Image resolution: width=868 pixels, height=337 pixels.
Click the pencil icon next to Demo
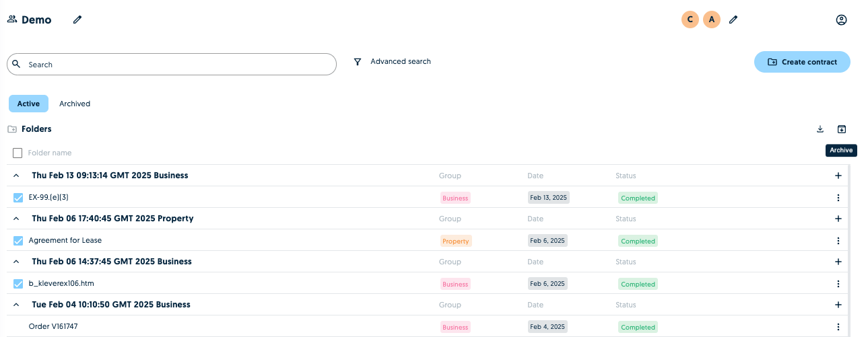click(77, 20)
